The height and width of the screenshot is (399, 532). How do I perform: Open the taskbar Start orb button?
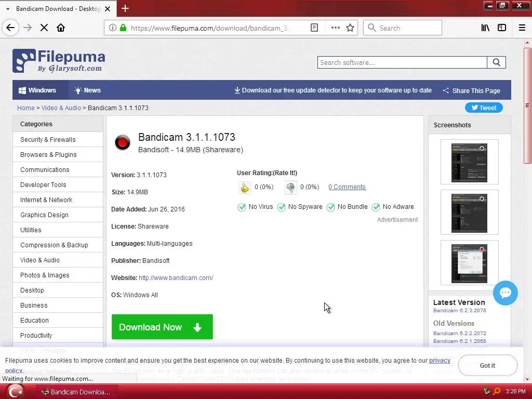(16, 392)
